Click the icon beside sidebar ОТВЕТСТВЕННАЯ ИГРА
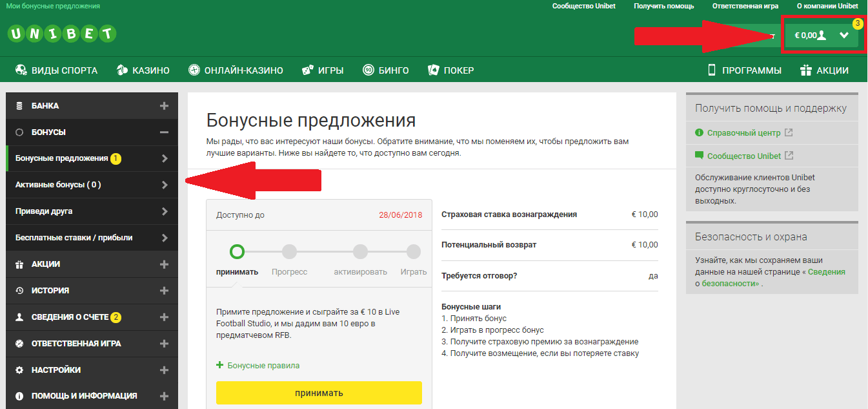 click(19, 344)
